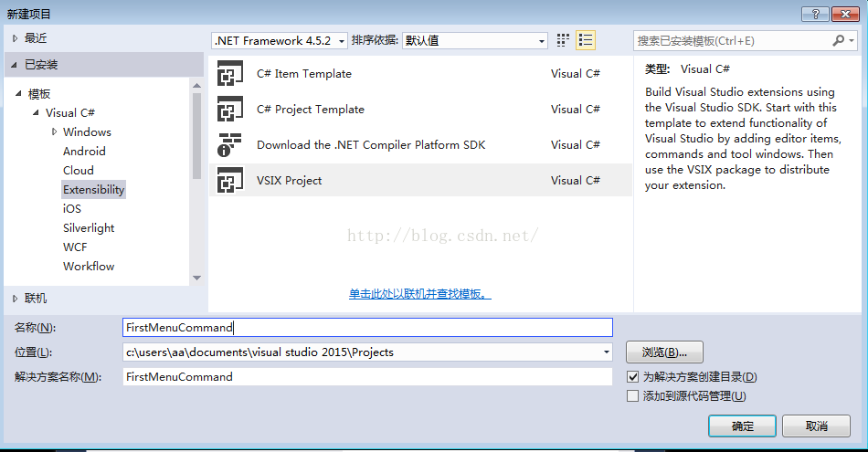Select Extensibility in template tree
Image resolution: width=868 pixels, height=452 pixels.
tap(93, 189)
